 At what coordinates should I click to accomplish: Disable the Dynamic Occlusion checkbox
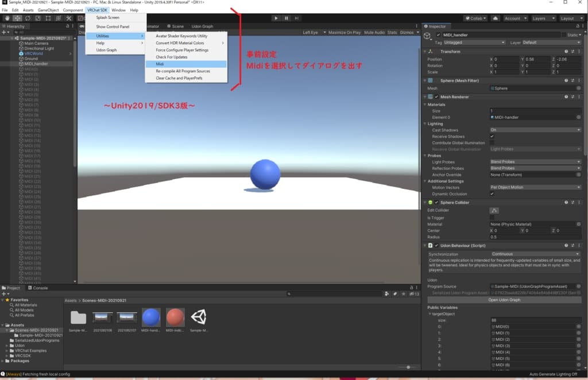point(492,194)
